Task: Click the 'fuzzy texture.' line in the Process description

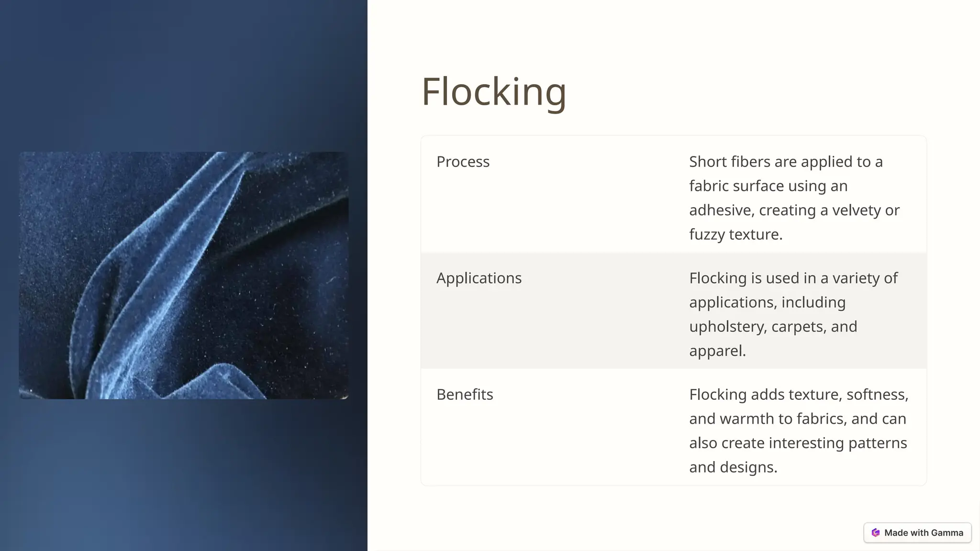Action: [735, 234]
